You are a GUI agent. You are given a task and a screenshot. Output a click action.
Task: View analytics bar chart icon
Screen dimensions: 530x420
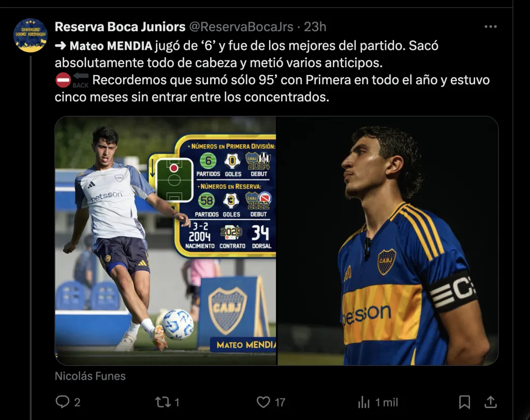364,402
